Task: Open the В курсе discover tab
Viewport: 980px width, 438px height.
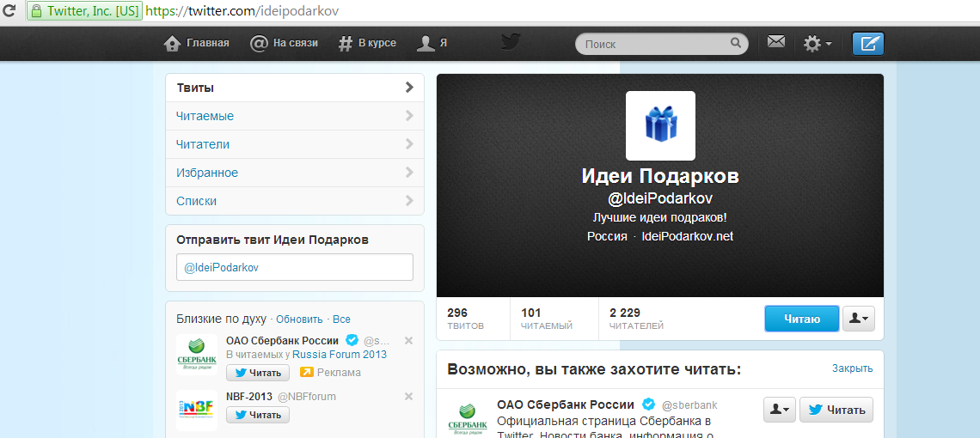Action: pyautogui.click(x=368, y=43)
